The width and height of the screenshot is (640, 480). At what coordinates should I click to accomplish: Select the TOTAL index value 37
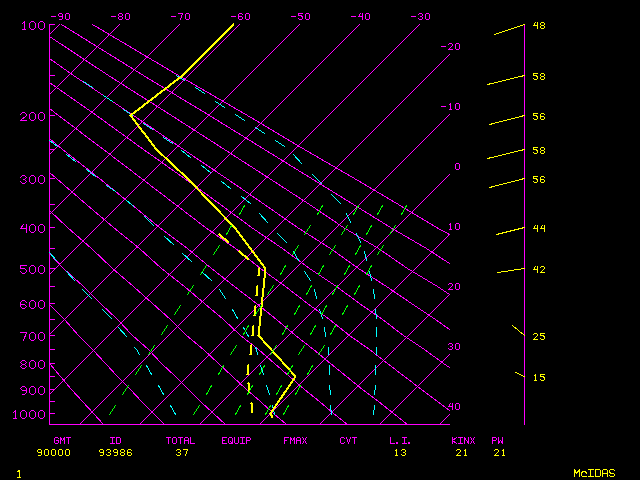point(182,453)
